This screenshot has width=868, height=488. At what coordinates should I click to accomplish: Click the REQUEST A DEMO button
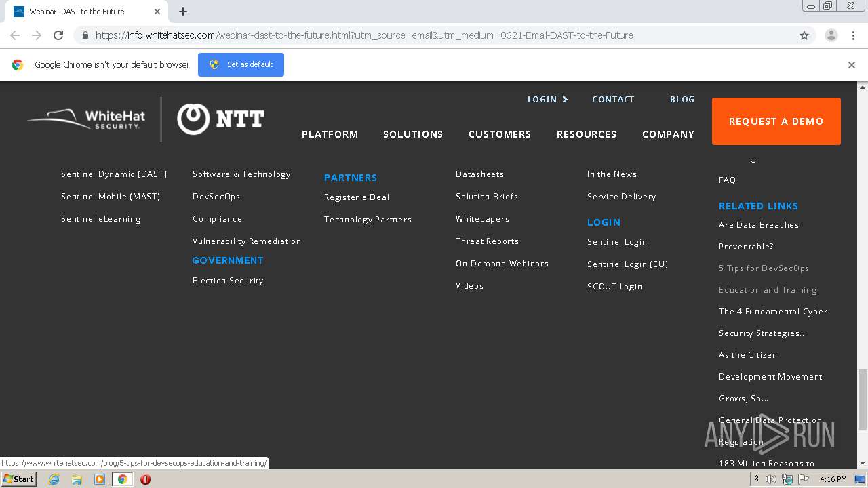(x=776, y=121)
